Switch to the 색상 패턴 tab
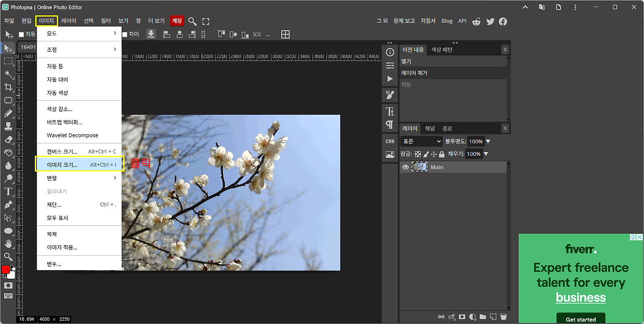644x324 pixels. 442,50
